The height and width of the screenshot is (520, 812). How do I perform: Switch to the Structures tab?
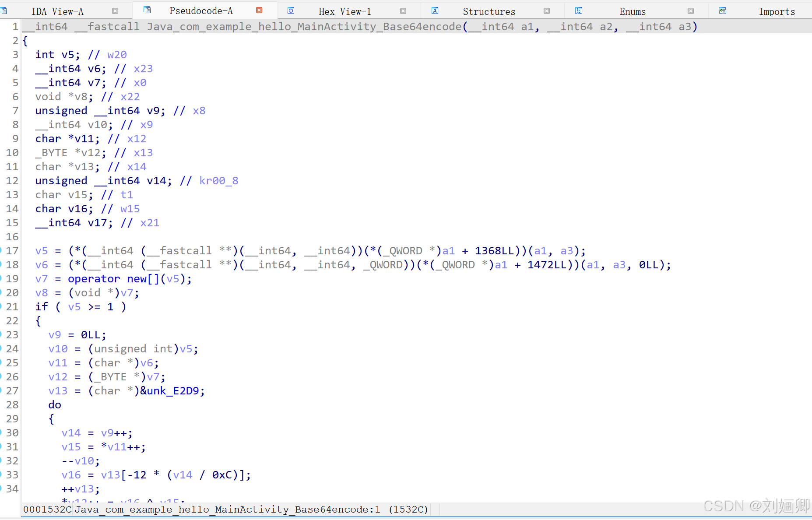(489, 11)
